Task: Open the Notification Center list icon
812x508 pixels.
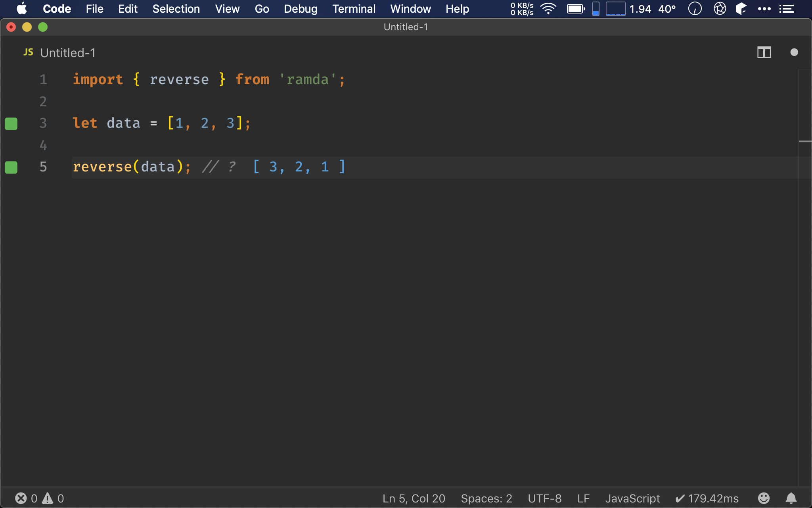Action: click(786, 9)
